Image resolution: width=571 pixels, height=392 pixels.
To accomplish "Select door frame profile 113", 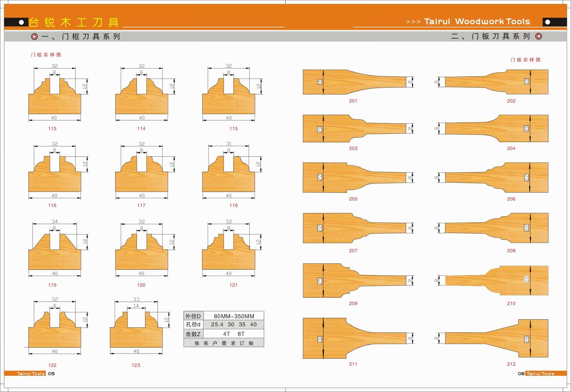I will pos(55,99).
